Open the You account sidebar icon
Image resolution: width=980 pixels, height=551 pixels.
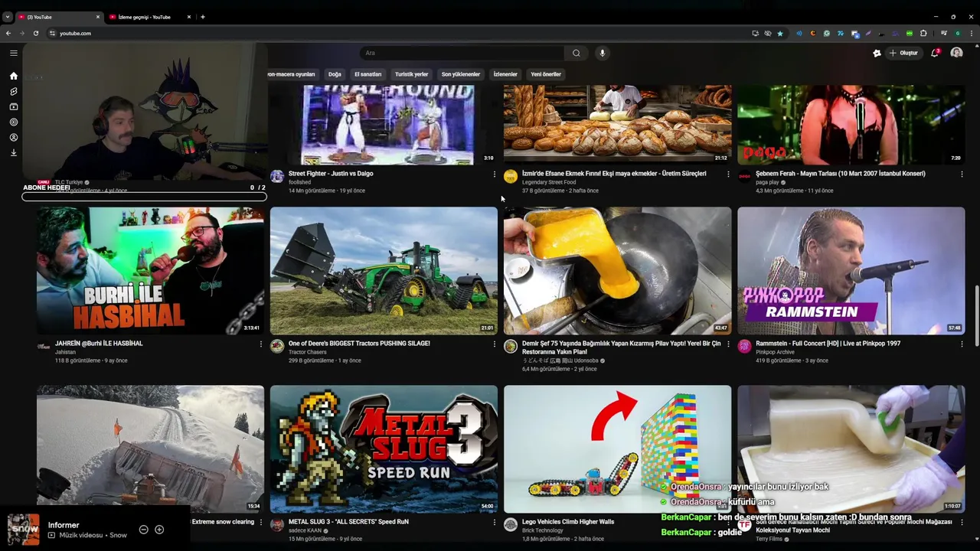(14, 137)
